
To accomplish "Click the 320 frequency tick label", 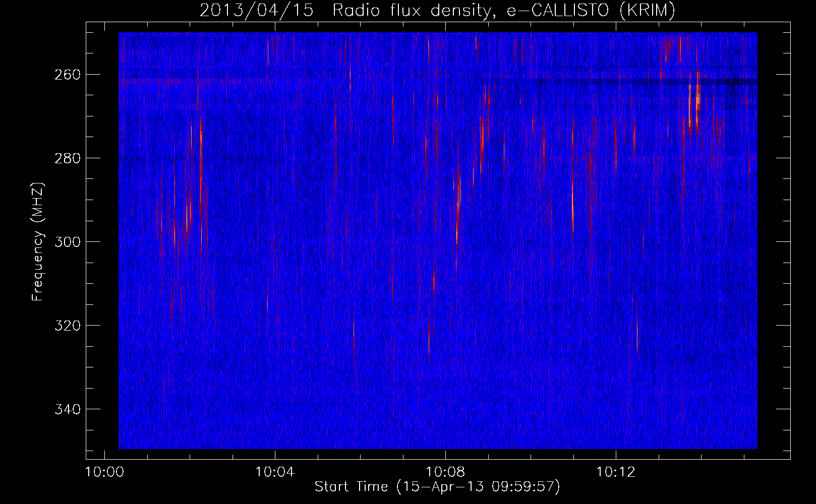I will tap(68, 326).
